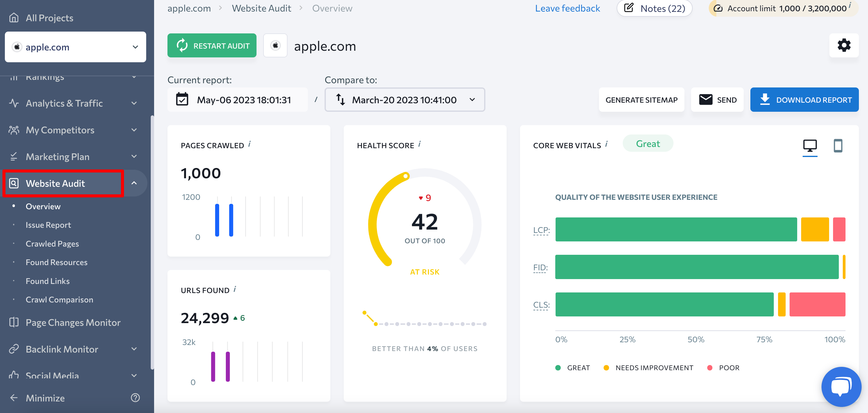Image resolution: width=868 pixels, height=413 pixels.
Task: Click the Account limit 1,000 / 3,200,000 indicator
Action: click(x=784, y=8)
